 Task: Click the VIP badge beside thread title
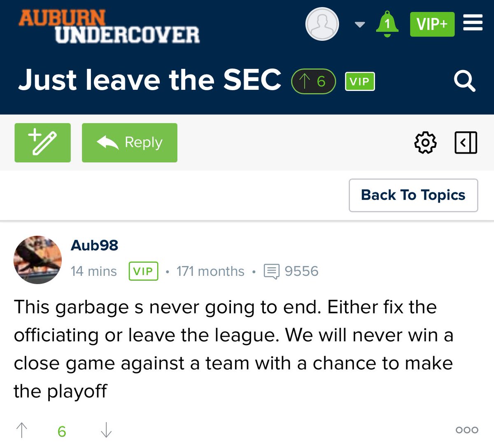pos(360,82)
